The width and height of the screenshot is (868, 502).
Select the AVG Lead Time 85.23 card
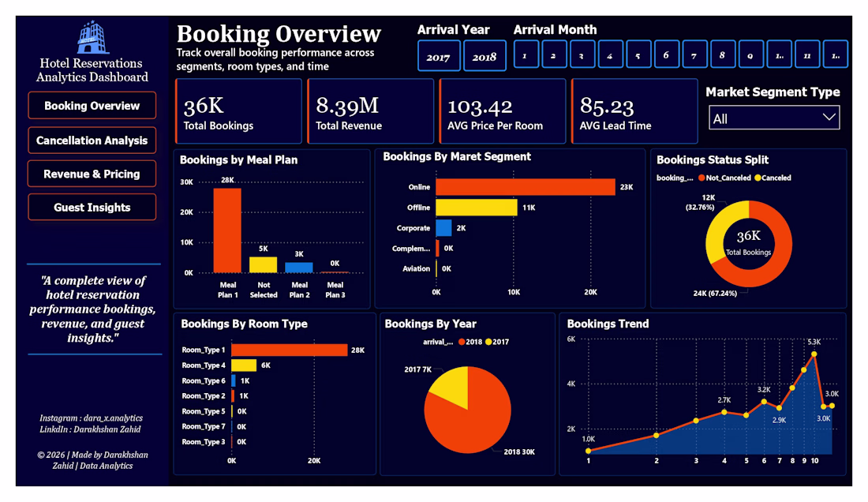[x=634, y=111]
